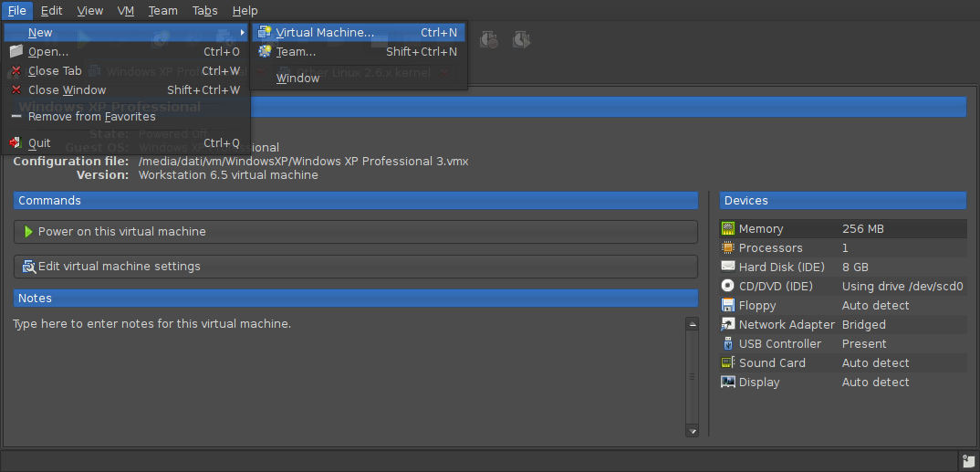
Task: Click Workstation 6.5 virtual machine text
Action: 228,175
